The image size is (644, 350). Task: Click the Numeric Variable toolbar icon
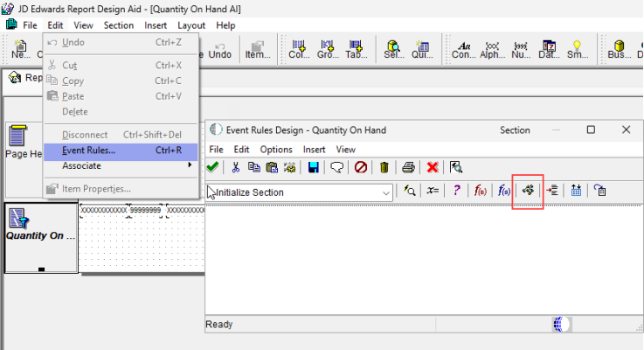pos(521,49)
